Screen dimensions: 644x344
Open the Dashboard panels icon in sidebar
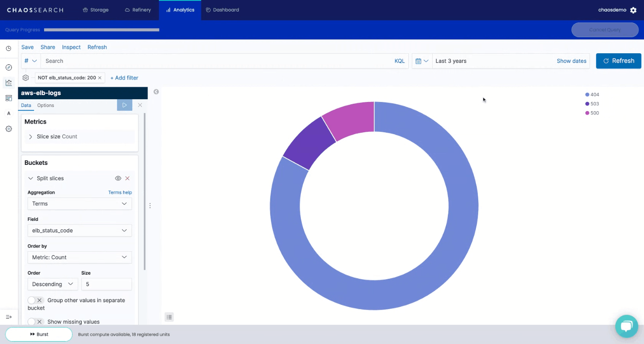pyautogui.click(x=8, y=98)
